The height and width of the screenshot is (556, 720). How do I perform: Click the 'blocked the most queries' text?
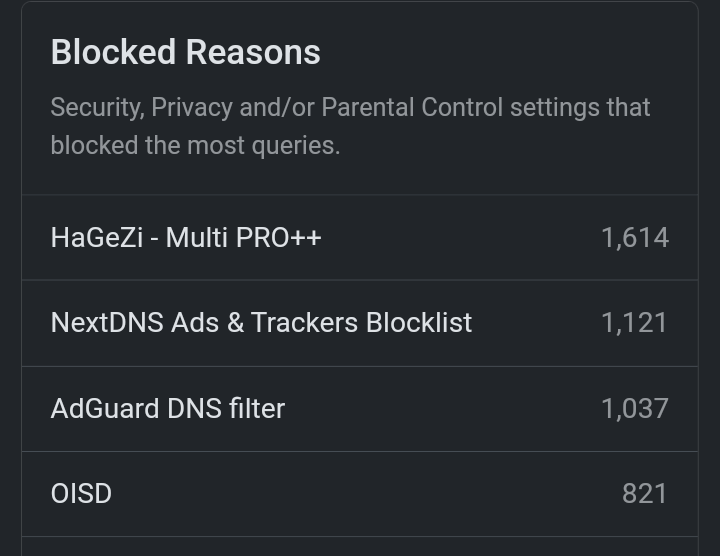point(195,145)
